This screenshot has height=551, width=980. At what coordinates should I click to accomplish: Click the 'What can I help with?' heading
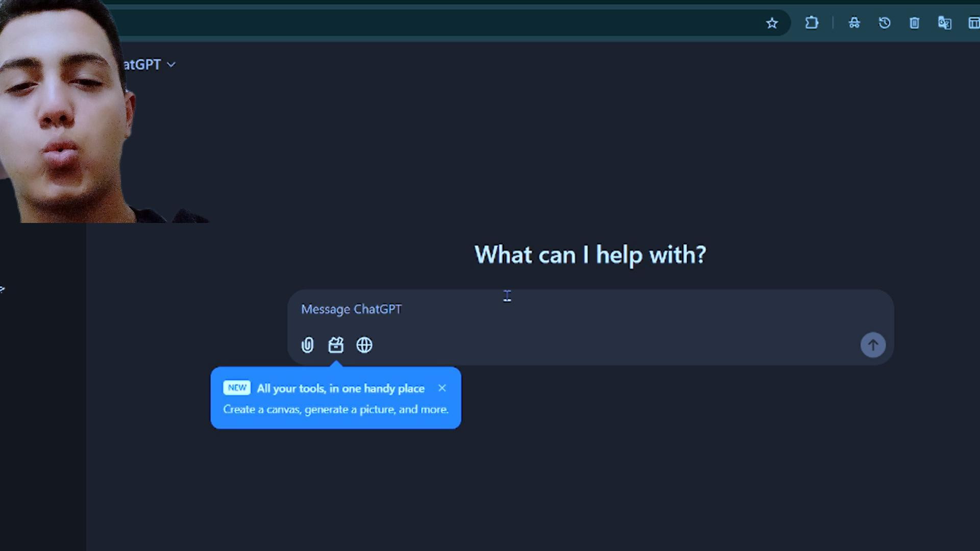click(590, 255)
